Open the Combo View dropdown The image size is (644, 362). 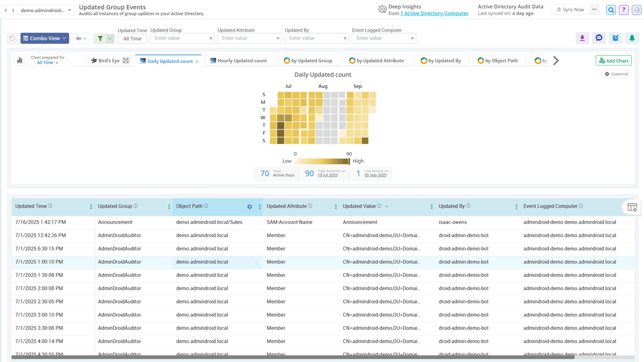(x=45, y=38)
